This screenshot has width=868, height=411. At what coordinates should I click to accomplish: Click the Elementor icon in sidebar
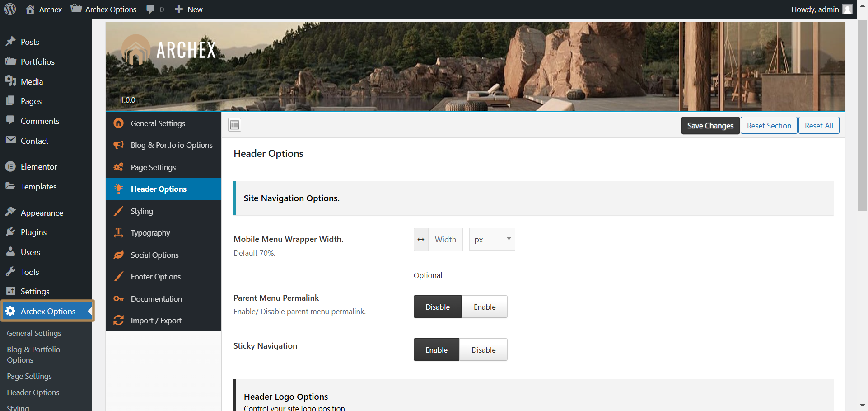[10, 166]
